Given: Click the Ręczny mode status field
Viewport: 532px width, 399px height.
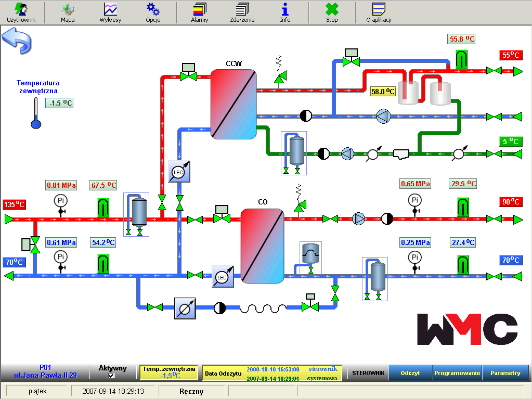Looking at the screenshot, I should [x=191, y=391].
